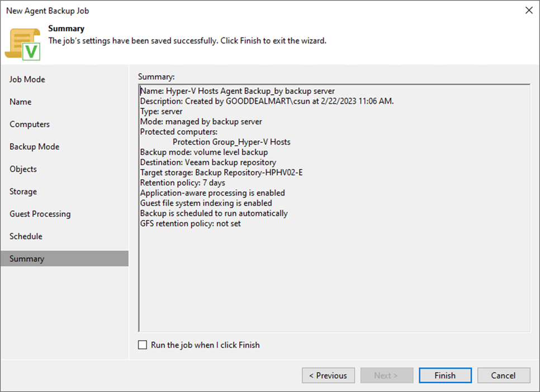This screenshot has height=392, width=540.
Task: Click the disabled Next button
Action: [x=387, y=375]
